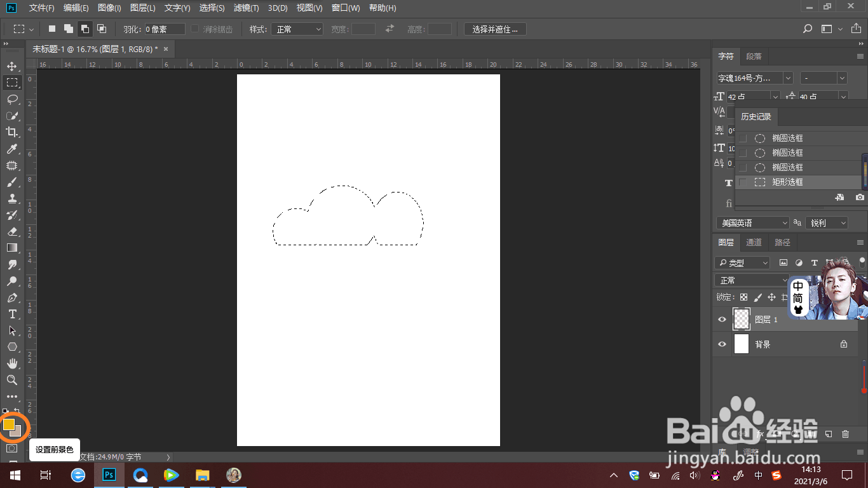Click Intersect with selection mode icon

pyautogui.click(x=101, y=29)
